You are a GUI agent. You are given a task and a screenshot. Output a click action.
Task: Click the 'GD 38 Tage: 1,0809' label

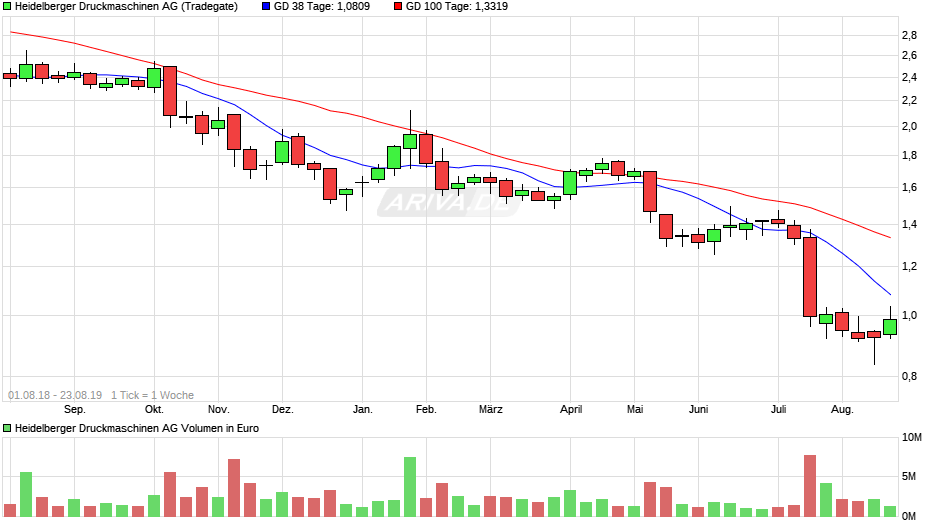point(322,7)
